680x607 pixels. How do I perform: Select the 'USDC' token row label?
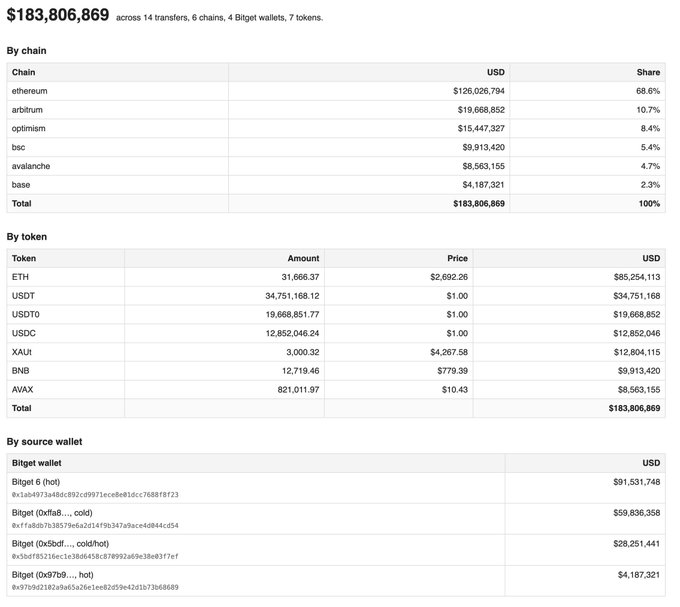[x=24, y=333]
